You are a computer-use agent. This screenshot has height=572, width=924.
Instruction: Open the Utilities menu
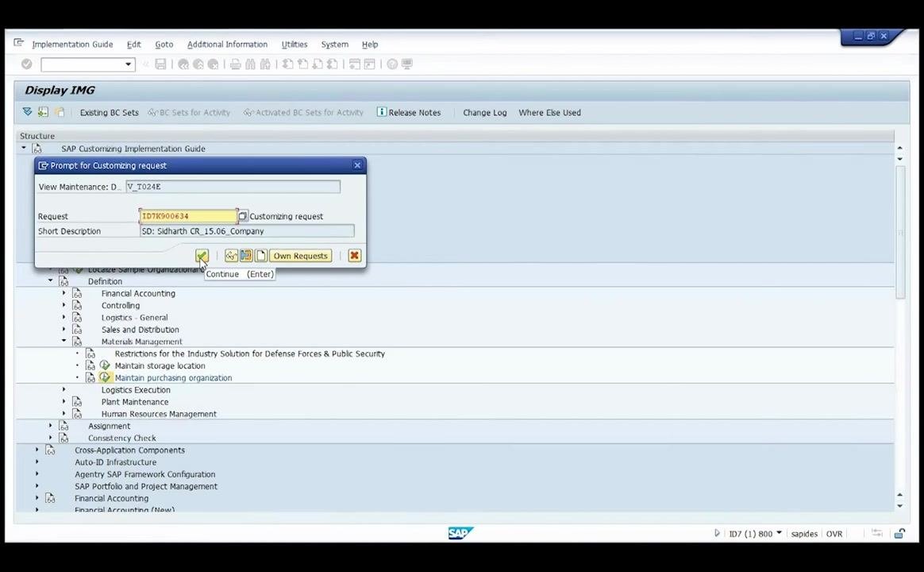click(294, 44)
